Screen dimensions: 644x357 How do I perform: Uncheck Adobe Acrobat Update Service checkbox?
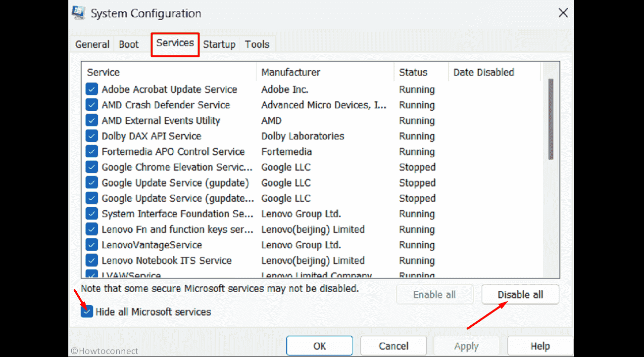coord(92,89)
